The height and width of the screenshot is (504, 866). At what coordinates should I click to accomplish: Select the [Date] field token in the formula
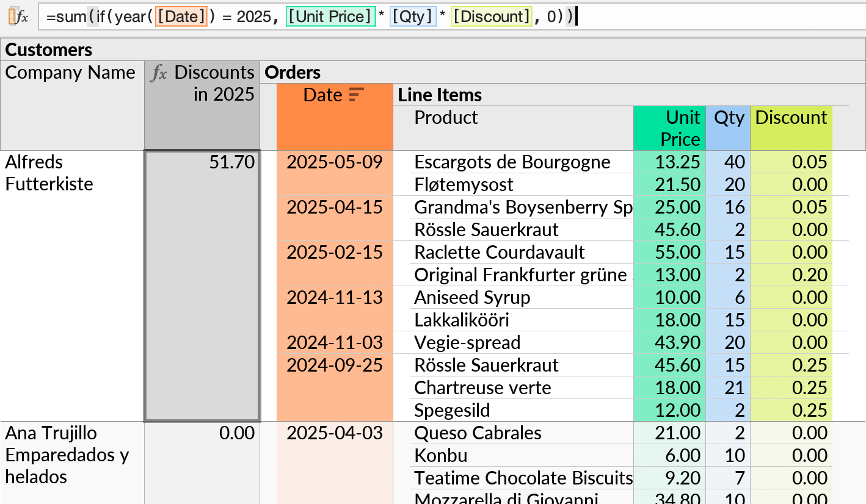coord(181,16)
